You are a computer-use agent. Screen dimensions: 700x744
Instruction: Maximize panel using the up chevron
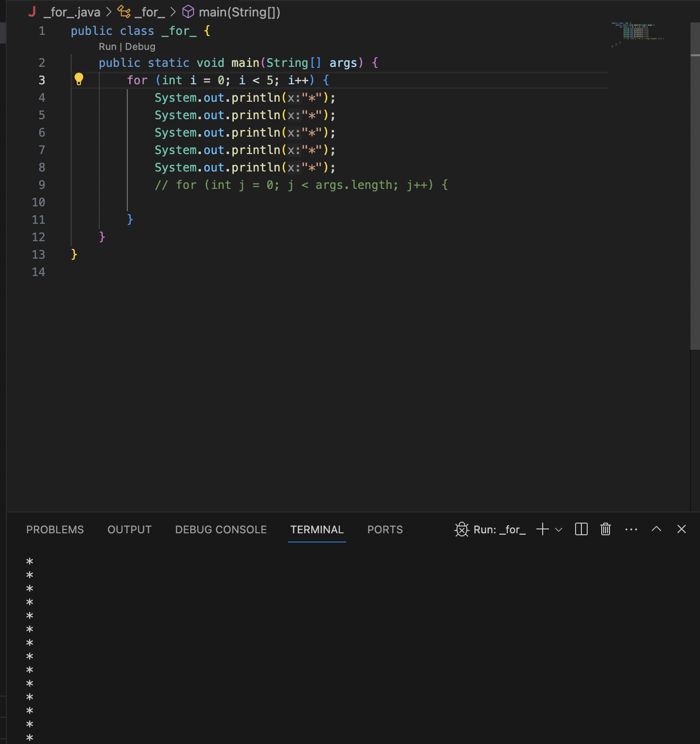(x=656, y=529)
